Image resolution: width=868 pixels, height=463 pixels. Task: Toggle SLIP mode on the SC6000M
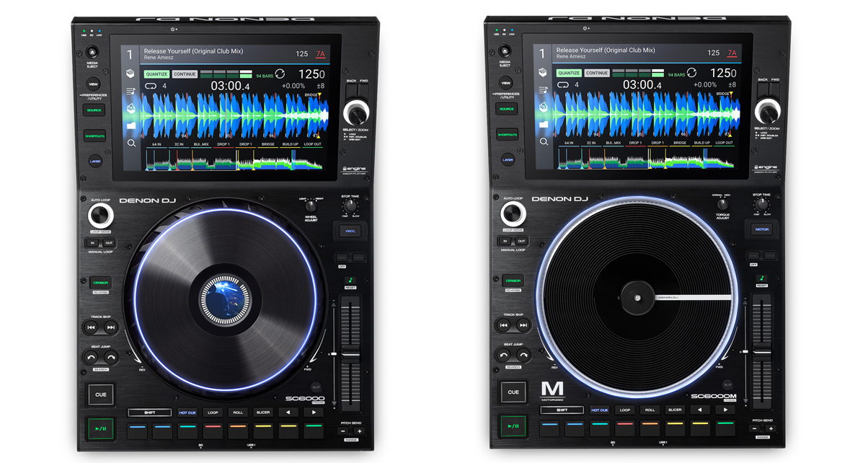coord(727,384)
